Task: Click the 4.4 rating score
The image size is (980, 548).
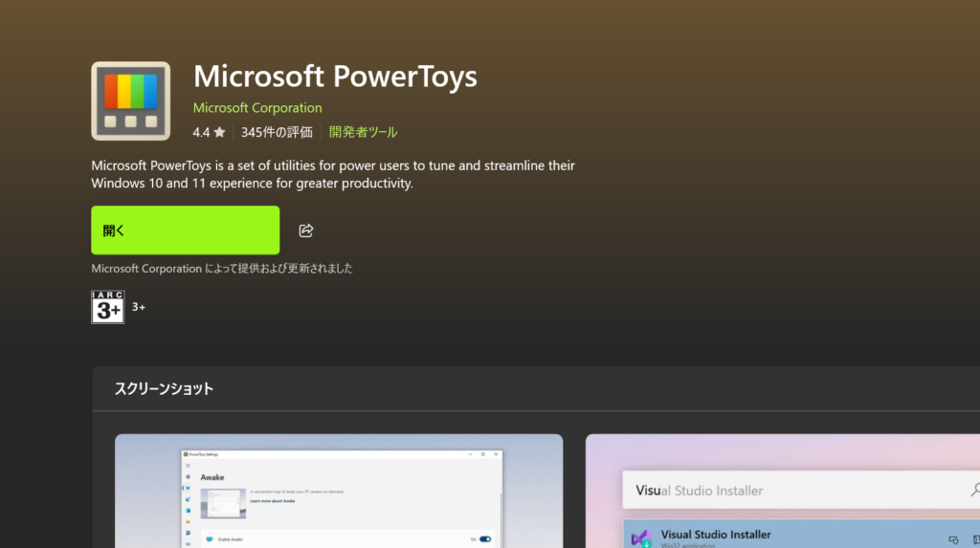Action: coord(201,133)
